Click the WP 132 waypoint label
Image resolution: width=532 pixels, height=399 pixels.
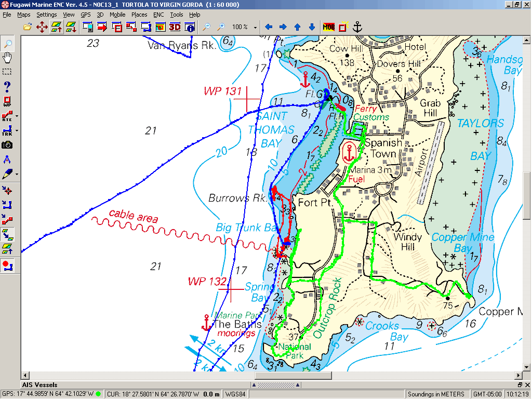[207, 281]
